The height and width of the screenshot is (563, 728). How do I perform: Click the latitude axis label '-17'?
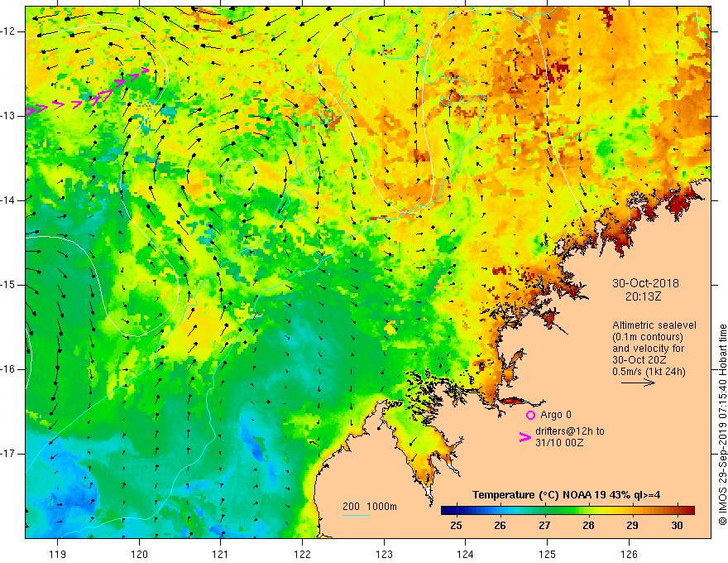[7, 454]
